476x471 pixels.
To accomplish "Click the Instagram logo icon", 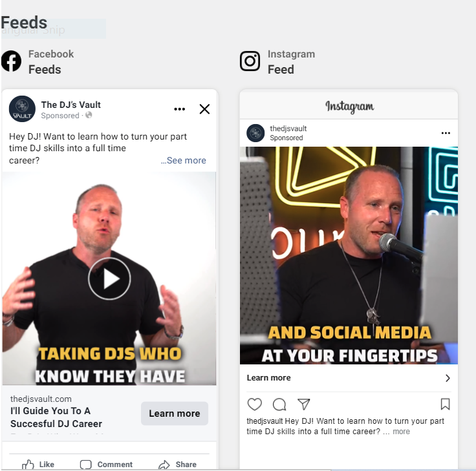I will [x=250, y=61].
